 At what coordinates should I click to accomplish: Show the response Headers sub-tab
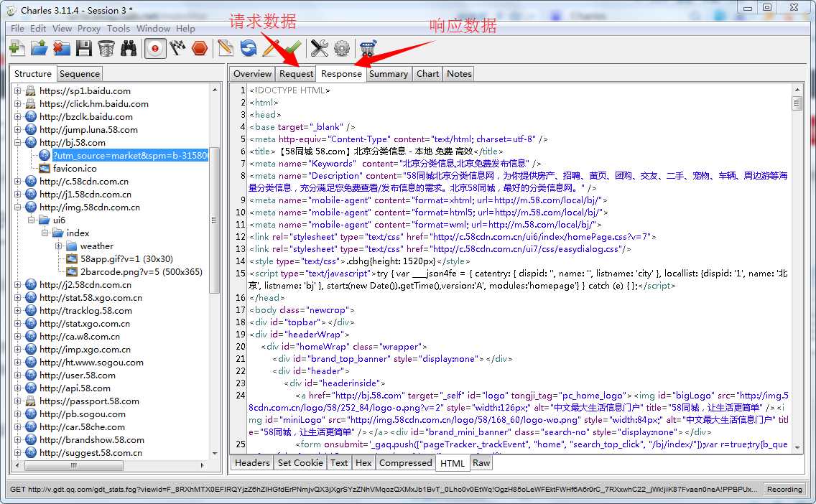coord(252,463)
